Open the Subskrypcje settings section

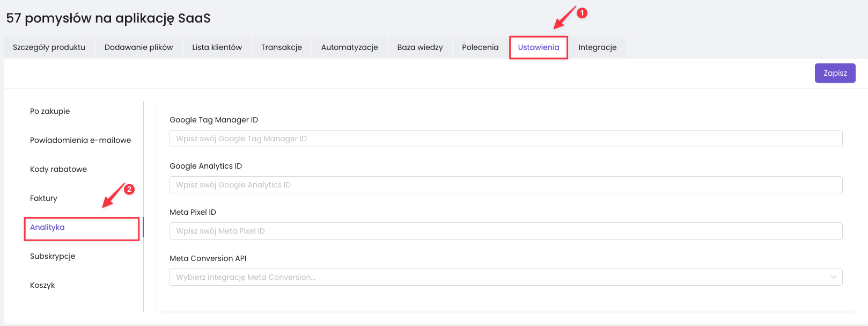[53, 256]
